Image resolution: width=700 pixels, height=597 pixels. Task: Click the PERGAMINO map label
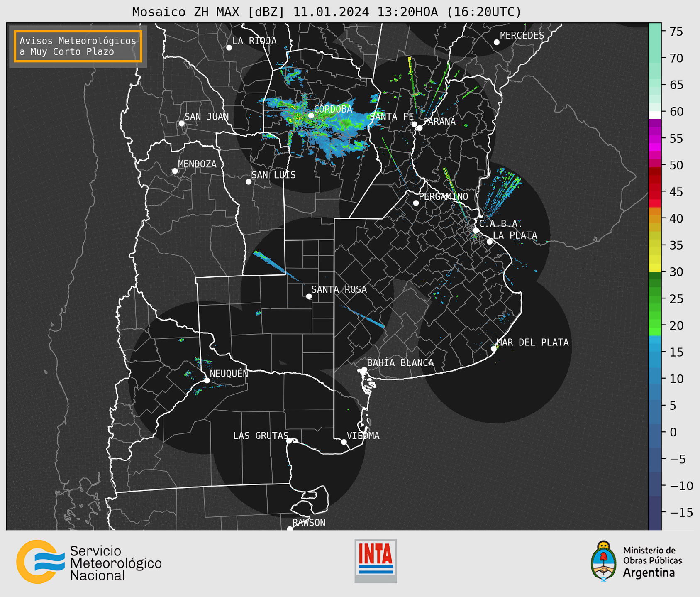pos(444,196)
